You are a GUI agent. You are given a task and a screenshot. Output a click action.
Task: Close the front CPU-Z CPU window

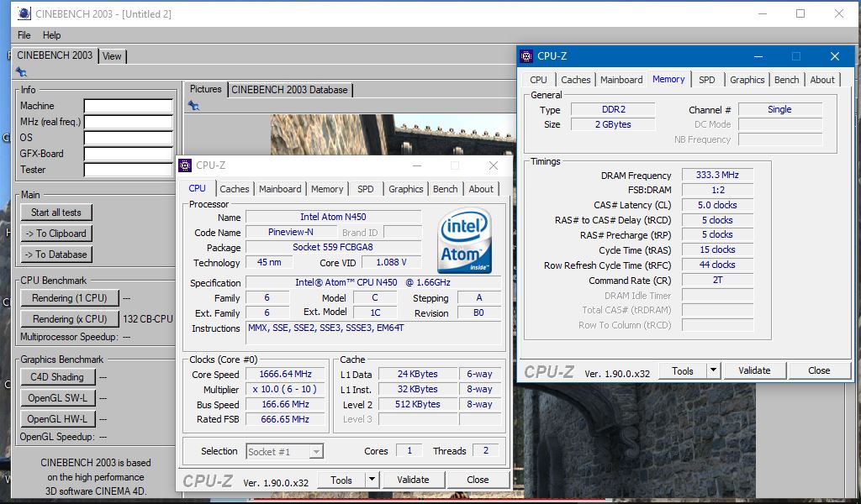493,165
